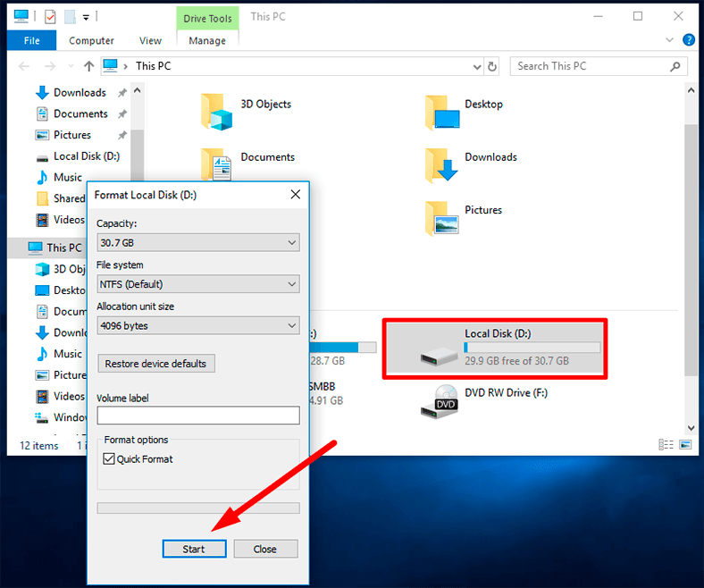Open Customize Quick Access Toolbar dropdown
Screen dimensions: 704x588
click(x=86, y=18)
